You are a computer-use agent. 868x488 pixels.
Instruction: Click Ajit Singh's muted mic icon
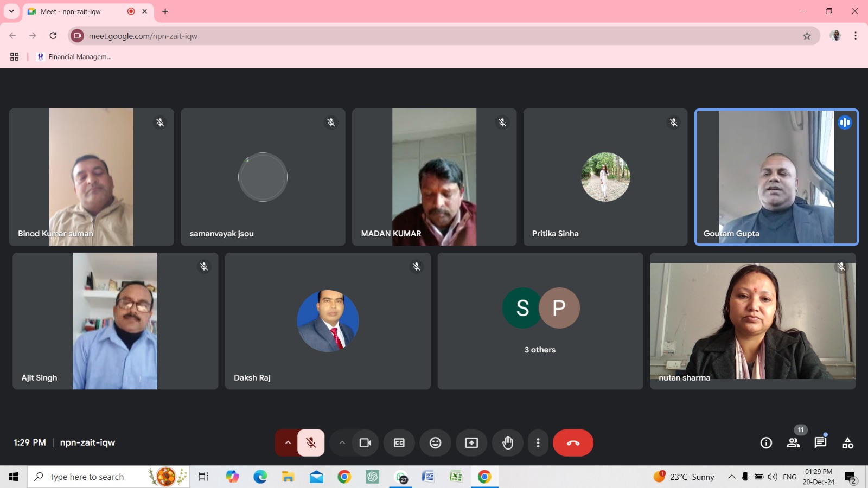[204, 266]
